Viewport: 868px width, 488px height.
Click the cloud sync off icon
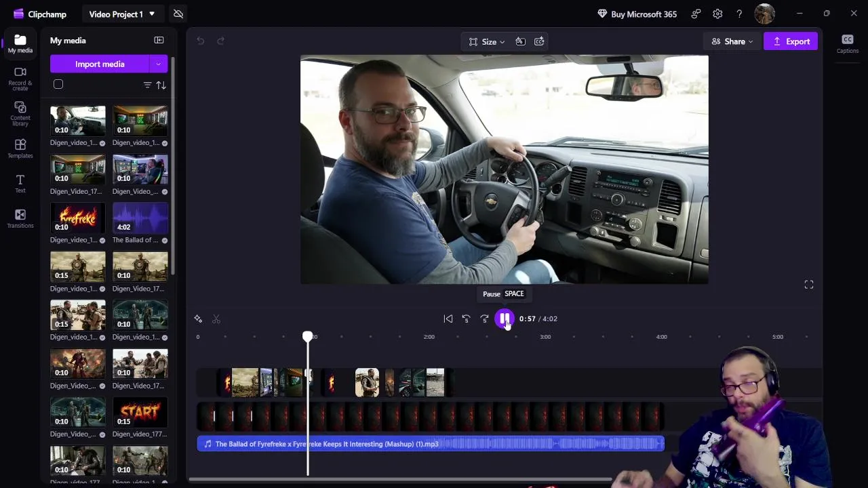point(178,14)
